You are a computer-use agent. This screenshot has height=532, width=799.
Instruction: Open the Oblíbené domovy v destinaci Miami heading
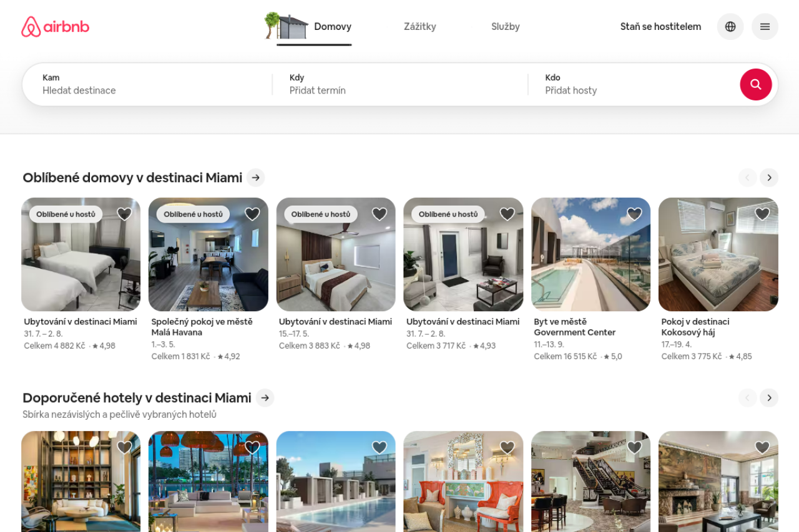(132, 178)
